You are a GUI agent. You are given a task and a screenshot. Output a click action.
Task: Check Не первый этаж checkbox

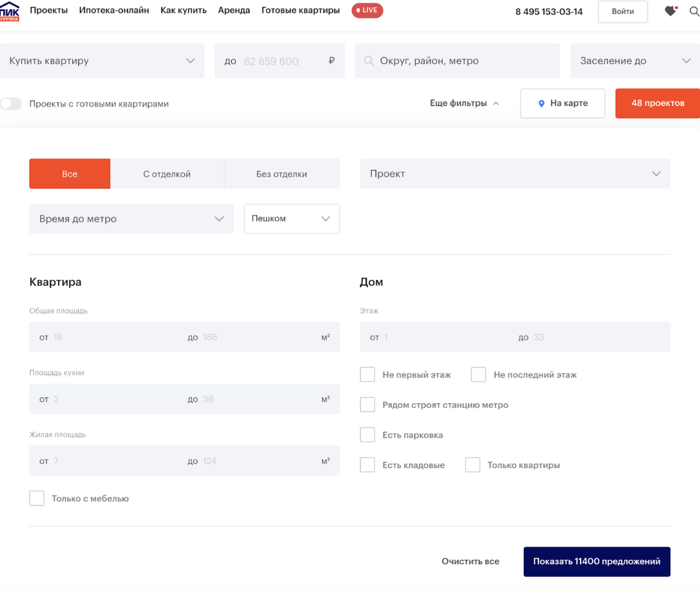pos(367,375)
